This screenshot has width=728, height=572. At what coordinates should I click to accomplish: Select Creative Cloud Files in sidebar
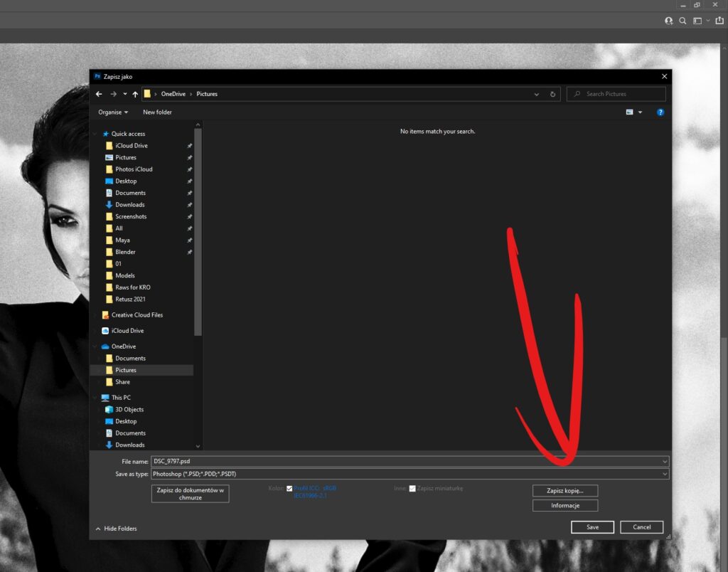(x=136, y=315)
